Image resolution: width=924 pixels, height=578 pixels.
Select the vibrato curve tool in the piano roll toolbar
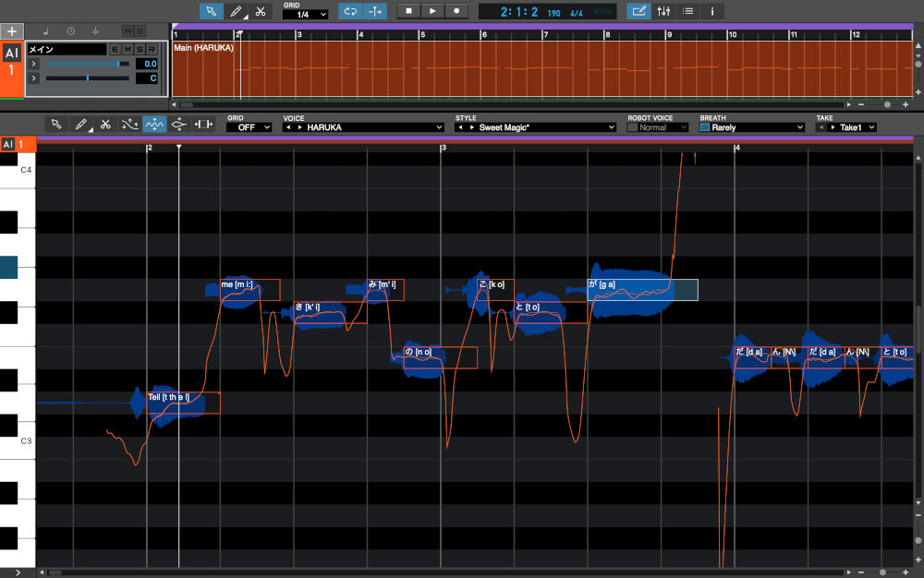(x=178, y=125)
